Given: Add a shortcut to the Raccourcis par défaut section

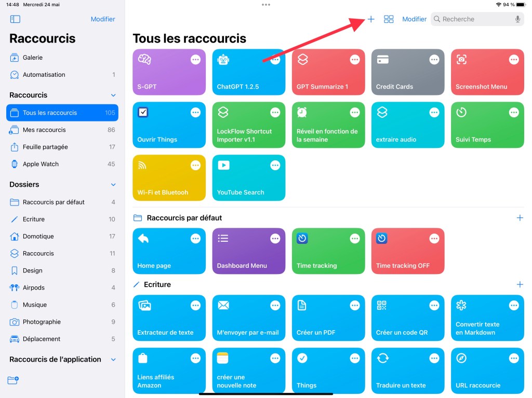Looking at the screenshot, I should coord(520,218).
